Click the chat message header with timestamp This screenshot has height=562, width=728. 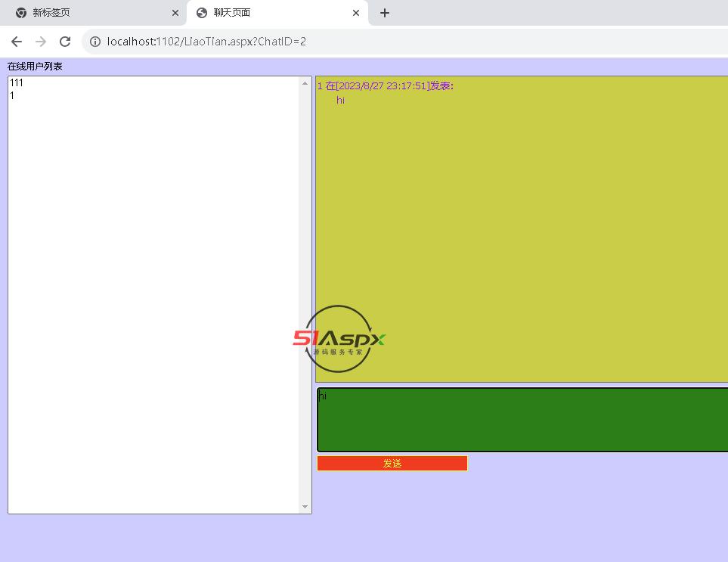tap(386, 86)
